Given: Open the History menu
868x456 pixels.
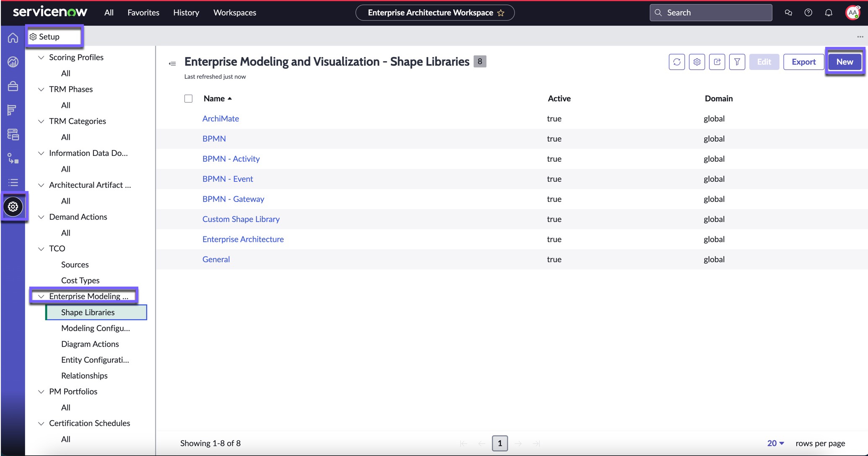Looking at the screenshot, I should [x=186, y=13].
